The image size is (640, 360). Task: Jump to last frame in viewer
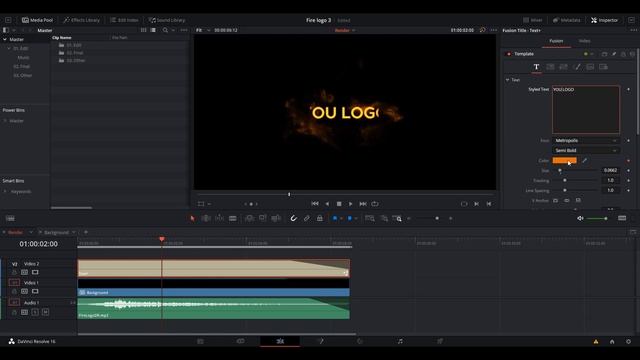coord(362,204)
